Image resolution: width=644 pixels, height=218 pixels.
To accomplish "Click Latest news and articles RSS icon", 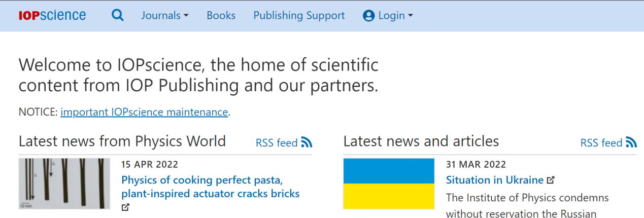I will [x=631, y=142].
